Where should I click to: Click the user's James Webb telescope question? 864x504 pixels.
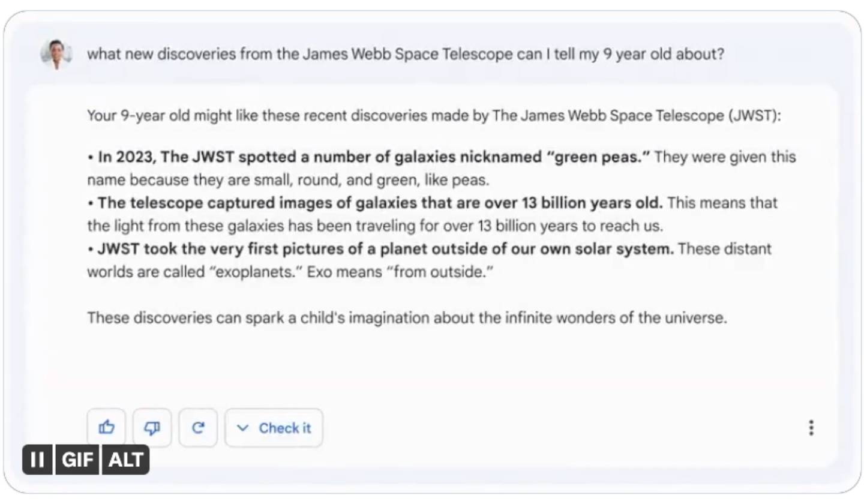point(405,55)
